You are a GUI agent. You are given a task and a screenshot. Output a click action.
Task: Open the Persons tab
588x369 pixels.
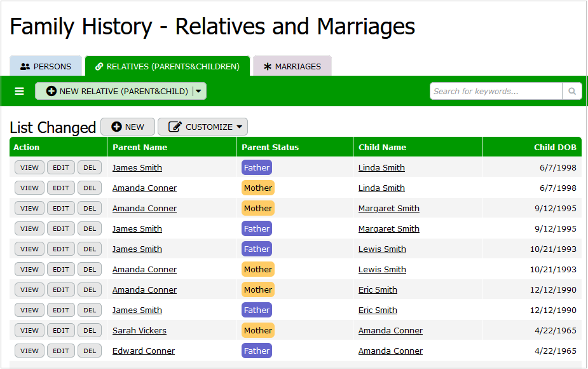[46, 66]
